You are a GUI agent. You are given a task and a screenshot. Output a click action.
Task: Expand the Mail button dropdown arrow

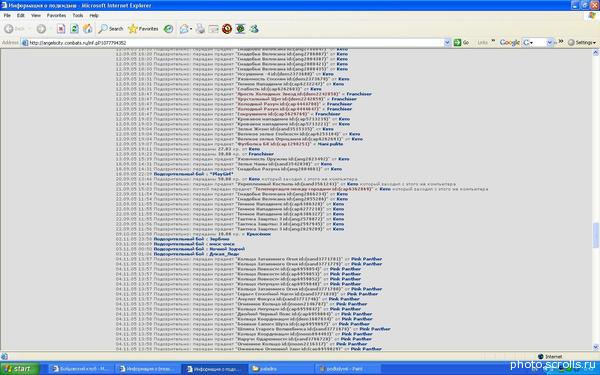tap(191, 29)
